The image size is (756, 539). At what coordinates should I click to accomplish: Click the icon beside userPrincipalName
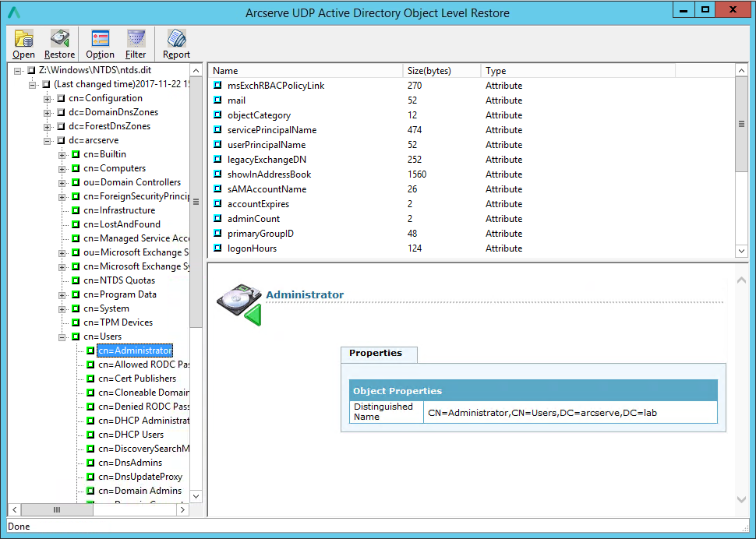pos(218,145)
